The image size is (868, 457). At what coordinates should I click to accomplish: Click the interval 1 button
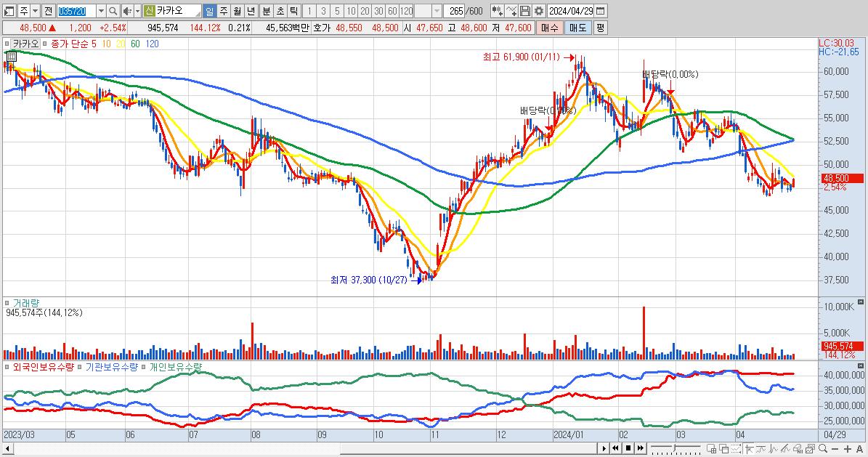310,11
